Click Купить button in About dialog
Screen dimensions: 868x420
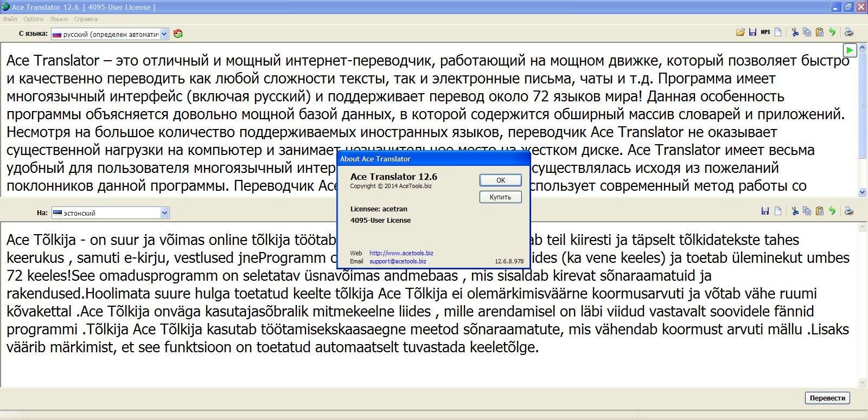pyautogui.click(x=501, y=197)
